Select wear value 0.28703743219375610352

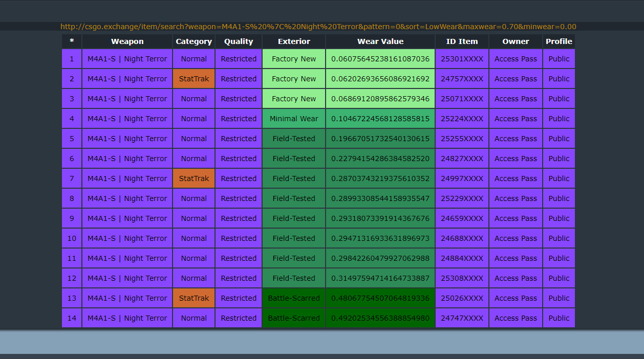click(380, 178)
